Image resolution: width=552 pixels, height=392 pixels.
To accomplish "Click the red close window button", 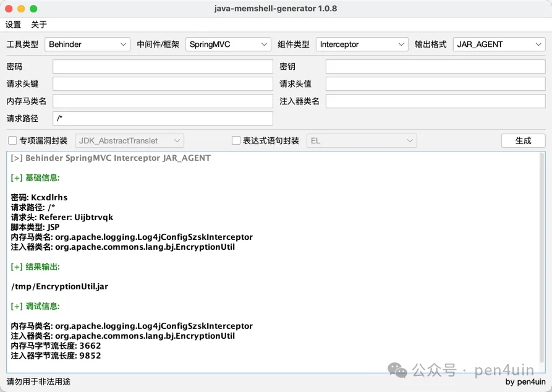I will point(9,9).
